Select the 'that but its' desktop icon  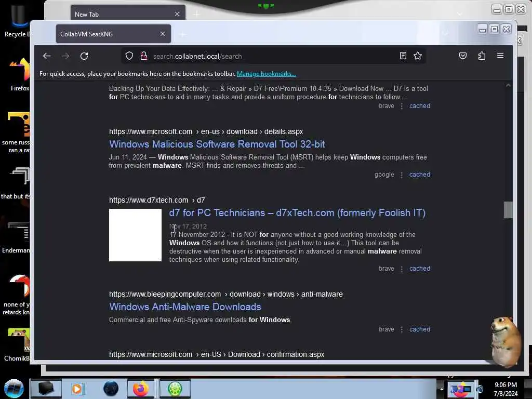(16, 183)
